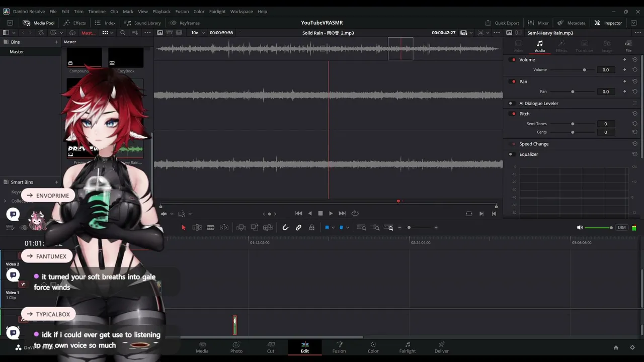The width and height of the screenshot is (644, 362).
Task: Open the Sound Library panel
Action: (x=142, y=23)
